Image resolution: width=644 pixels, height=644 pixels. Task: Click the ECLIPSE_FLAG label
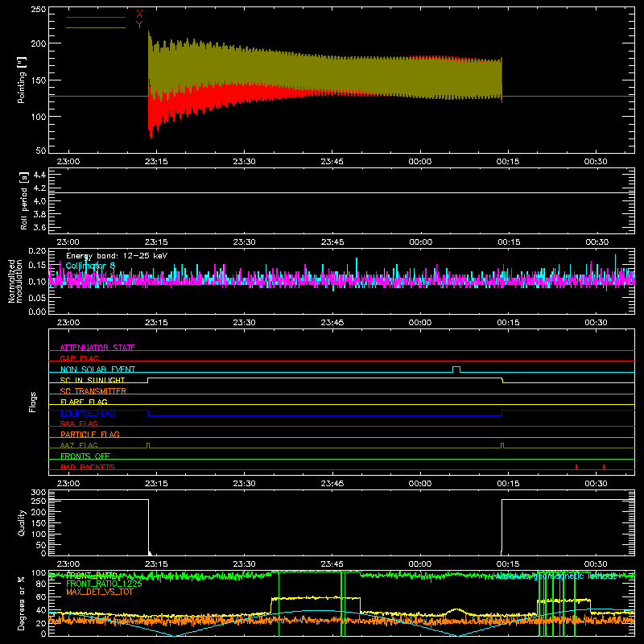pyautogui.click(x=88, y=413)
